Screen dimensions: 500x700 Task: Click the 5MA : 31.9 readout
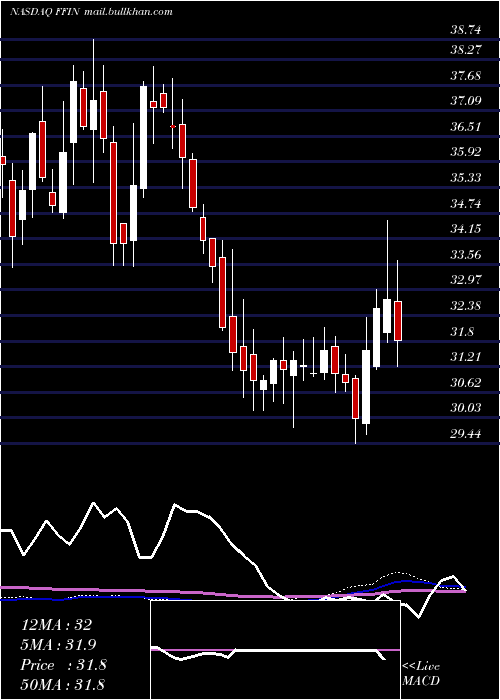coord(59,645)
